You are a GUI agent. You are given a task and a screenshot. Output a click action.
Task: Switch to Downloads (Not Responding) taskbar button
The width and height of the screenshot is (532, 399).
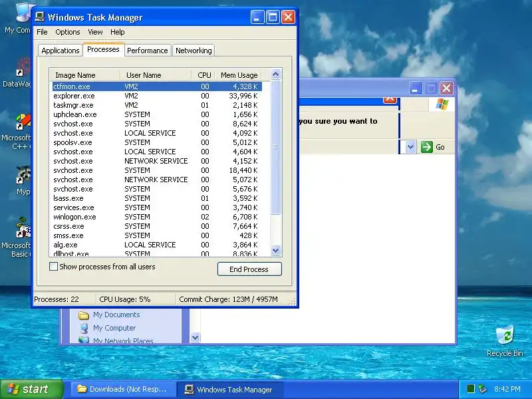point(124,389)
